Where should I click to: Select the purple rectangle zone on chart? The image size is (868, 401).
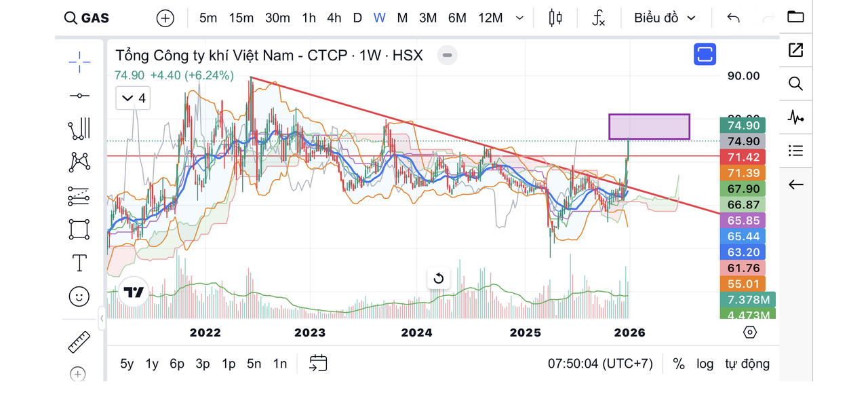tap(649, 127)
